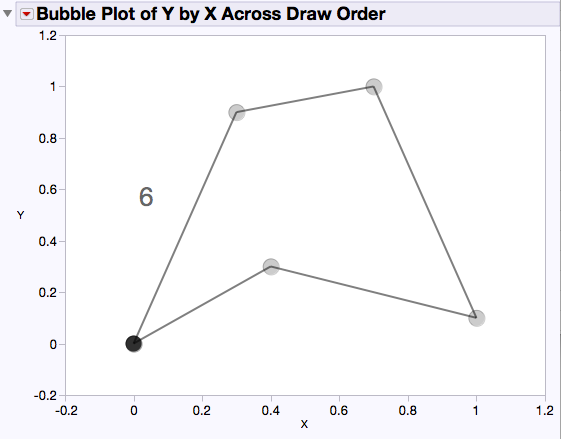The height and width of the screenshot is (439, 561).
Task: Click the line from origin to 0.4 bubble
Action: tap(203, 305)
